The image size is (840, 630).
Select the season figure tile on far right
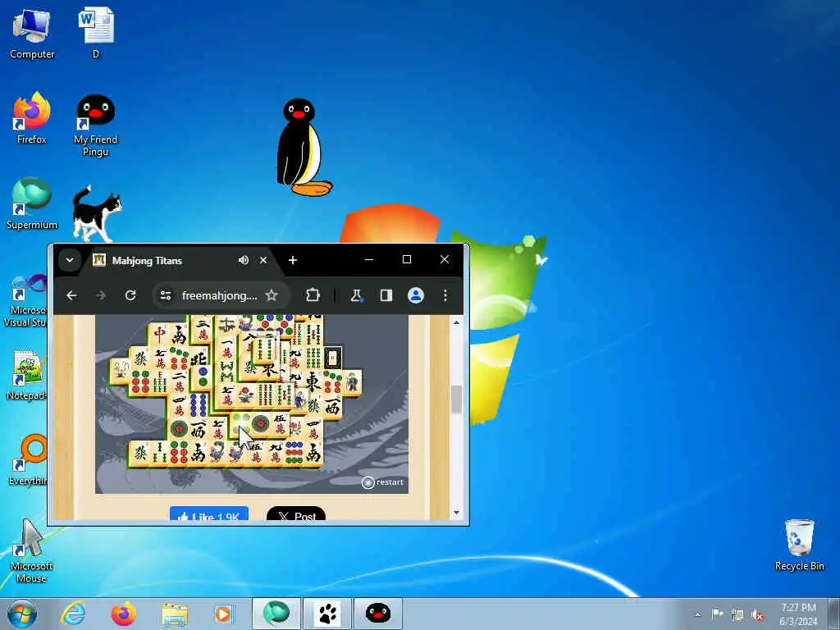point(352,382)
